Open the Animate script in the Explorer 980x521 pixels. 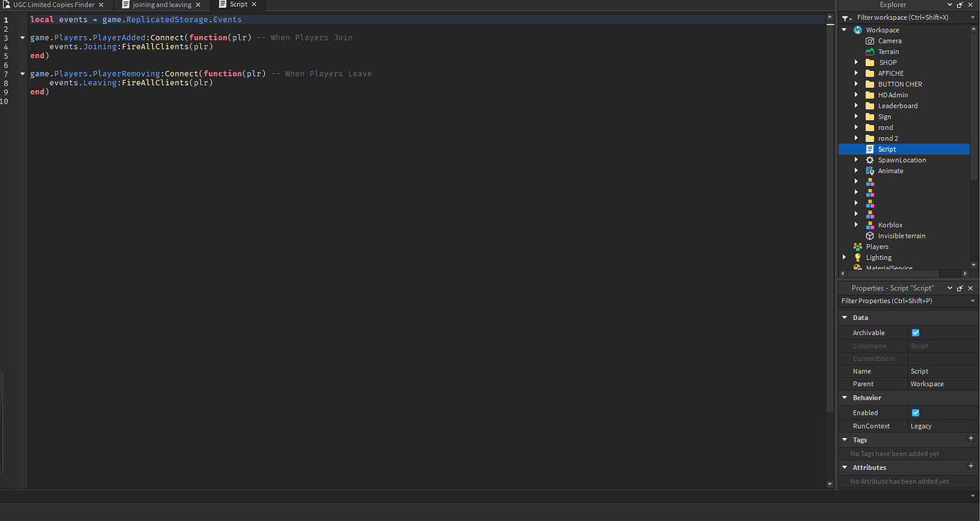click(x=891, y=170)
